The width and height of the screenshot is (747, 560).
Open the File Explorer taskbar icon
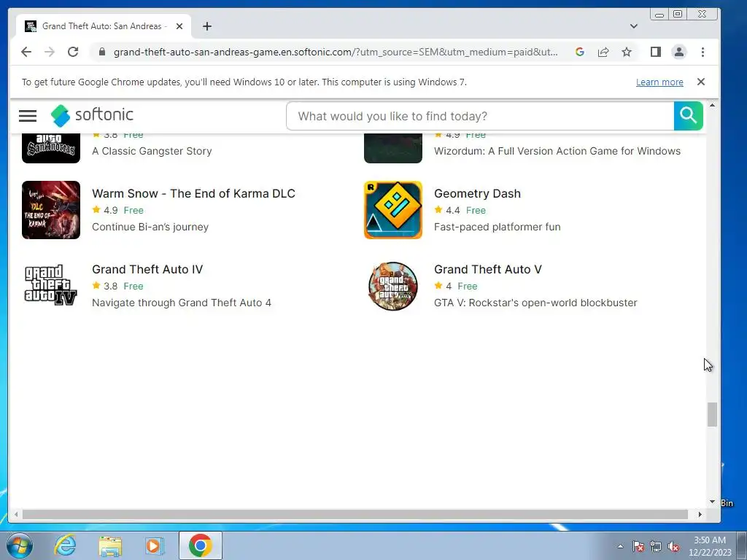click(x=110, y=545)
